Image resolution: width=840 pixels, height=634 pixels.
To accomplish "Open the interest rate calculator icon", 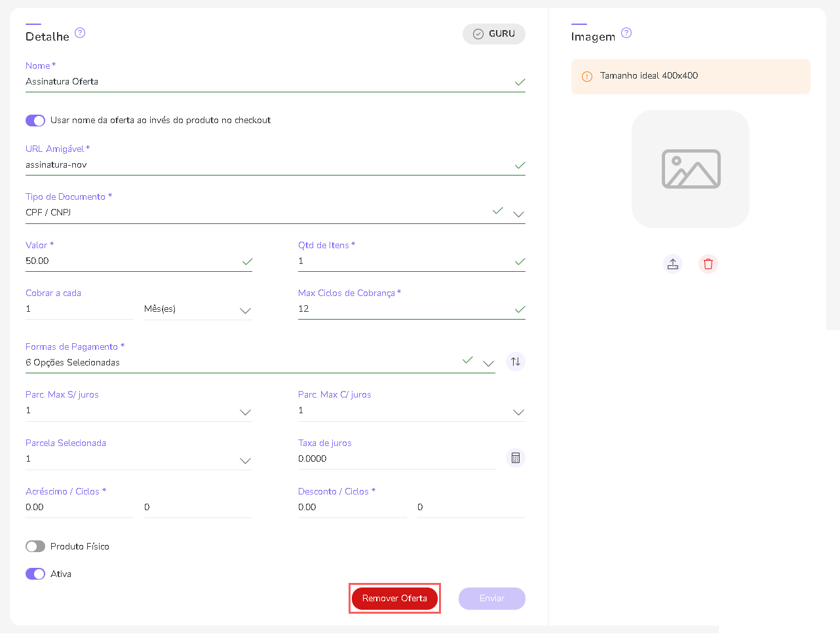I will 516,458.
